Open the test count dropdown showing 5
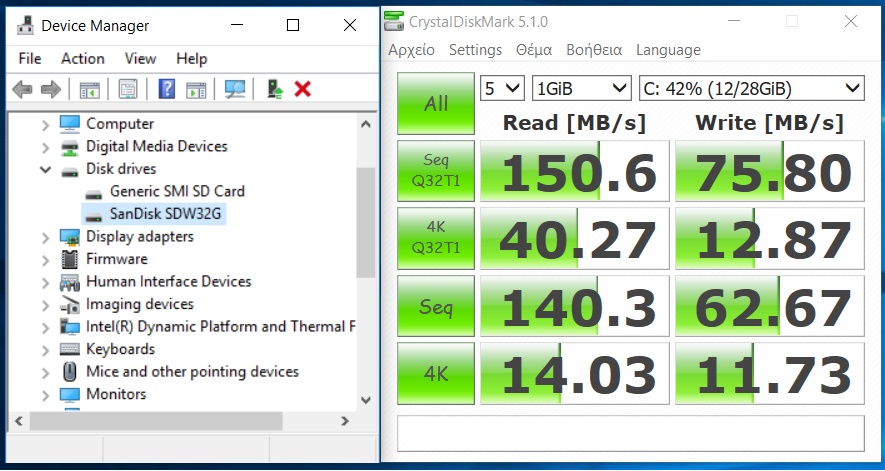 point(502,89)
